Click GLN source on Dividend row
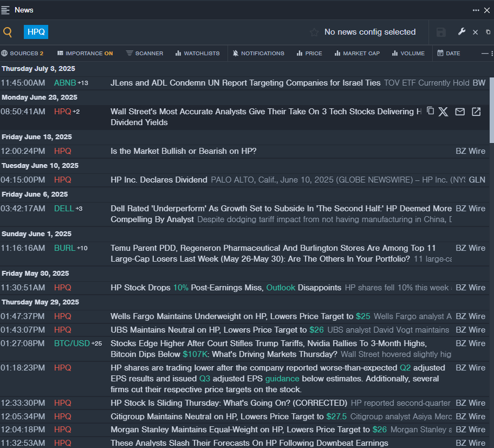Screen dimensions: 494x448 click(x=477, y=180)
